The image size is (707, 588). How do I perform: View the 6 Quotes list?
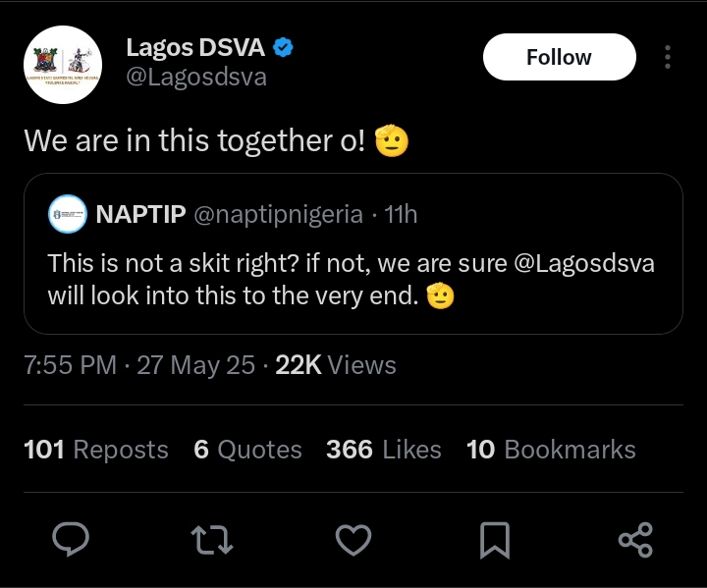(247, 450)
